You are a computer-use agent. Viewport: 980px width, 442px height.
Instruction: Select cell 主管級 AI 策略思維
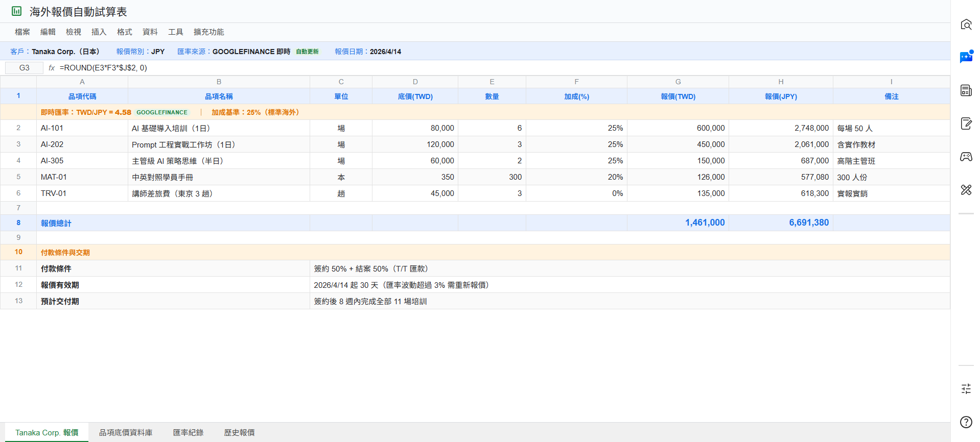point(219,161)
